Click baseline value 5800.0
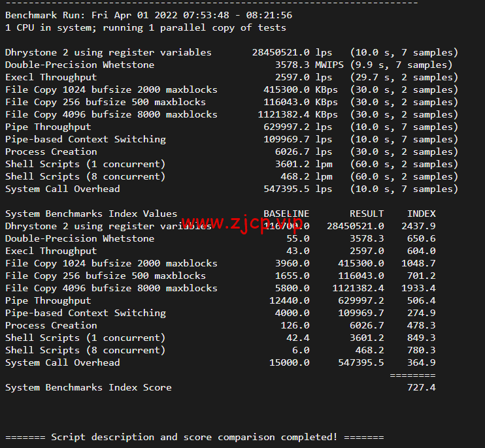This screenshot has height=448, width=485. pyautogui.click(x=292, y=288)
